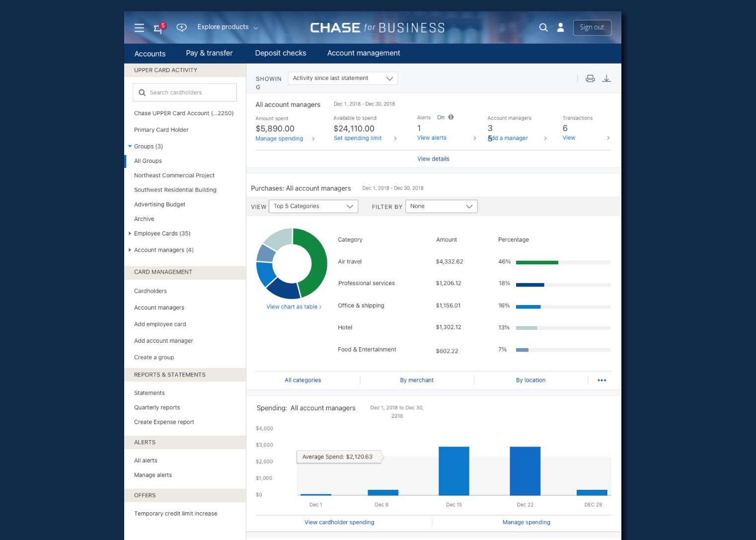
Task: Click arrow next to Manage spending
Action: pos(313,139)
